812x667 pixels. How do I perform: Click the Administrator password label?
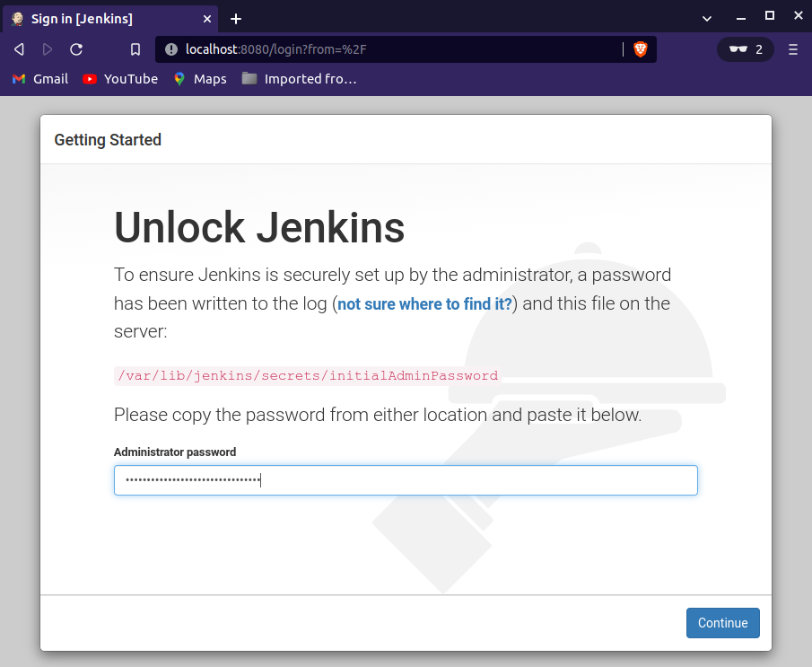[x=175, y=452]
